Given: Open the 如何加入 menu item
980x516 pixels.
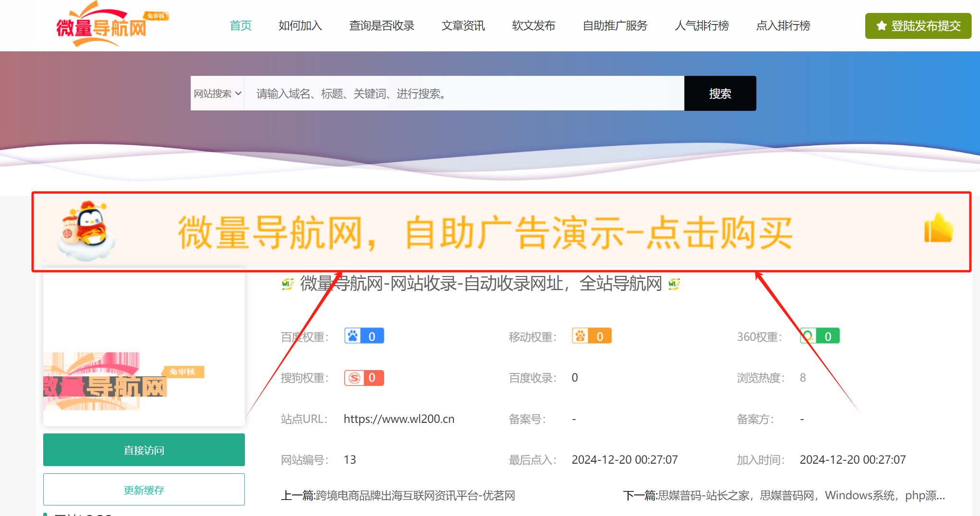Looking at the screenshot, I should click(x=300, y=25).
